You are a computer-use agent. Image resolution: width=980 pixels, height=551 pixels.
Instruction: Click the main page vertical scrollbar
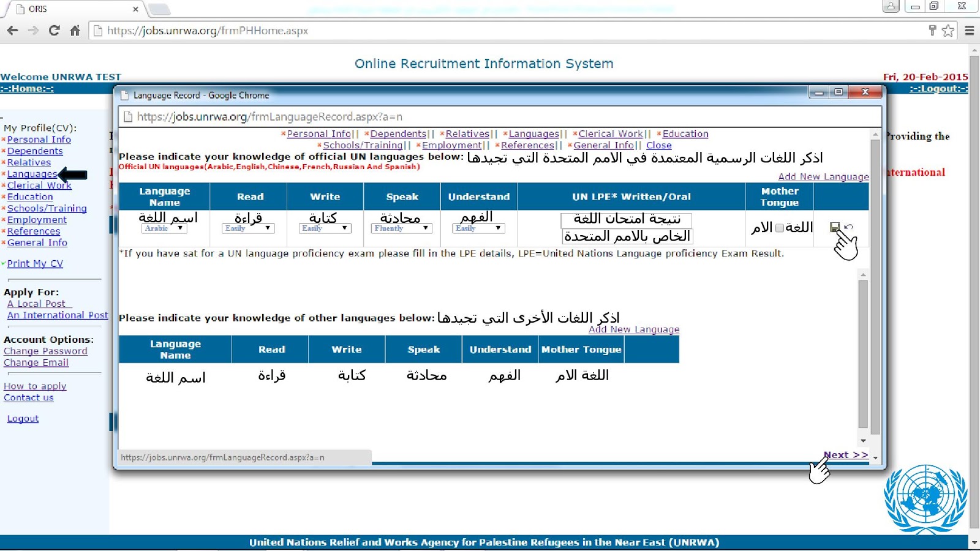click(974, 291)
